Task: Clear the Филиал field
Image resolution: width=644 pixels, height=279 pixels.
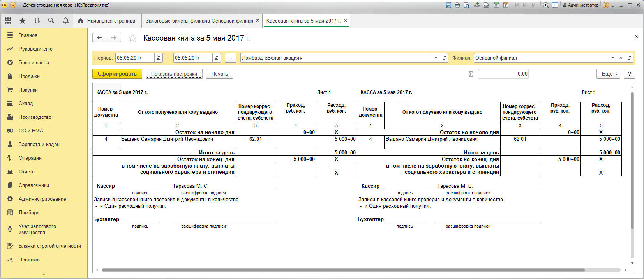Action: point(621,58)
